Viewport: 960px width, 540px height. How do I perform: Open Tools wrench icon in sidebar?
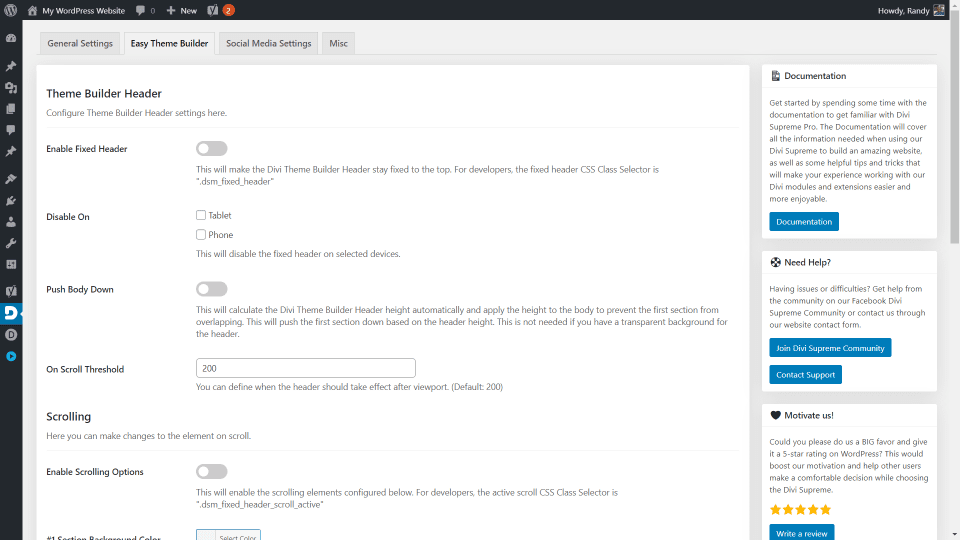(11, 243)
